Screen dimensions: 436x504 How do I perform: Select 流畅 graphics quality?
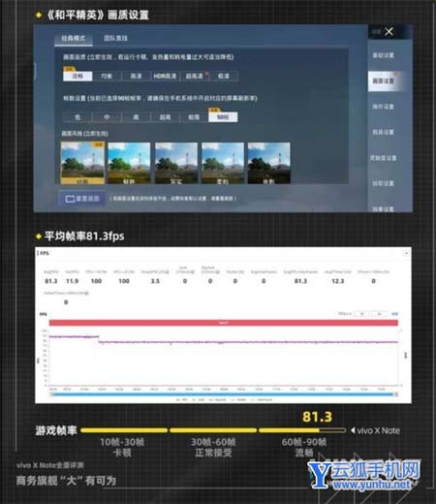click(x=78, y=76)
